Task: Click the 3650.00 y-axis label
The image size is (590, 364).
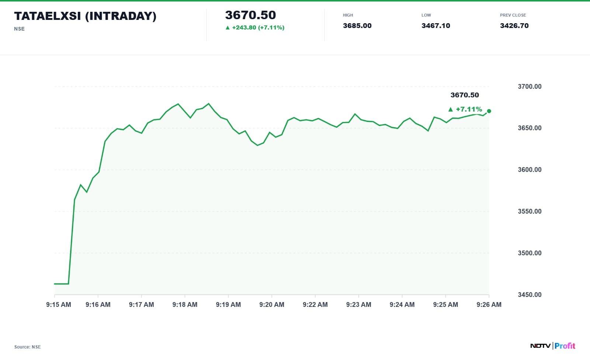Action: [530, 128]
